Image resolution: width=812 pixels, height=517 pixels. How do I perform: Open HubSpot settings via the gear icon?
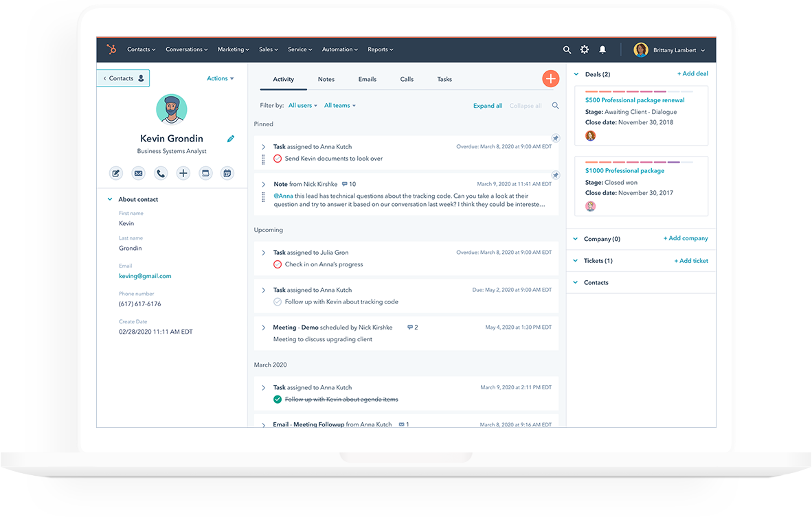(x=585, y=49)
